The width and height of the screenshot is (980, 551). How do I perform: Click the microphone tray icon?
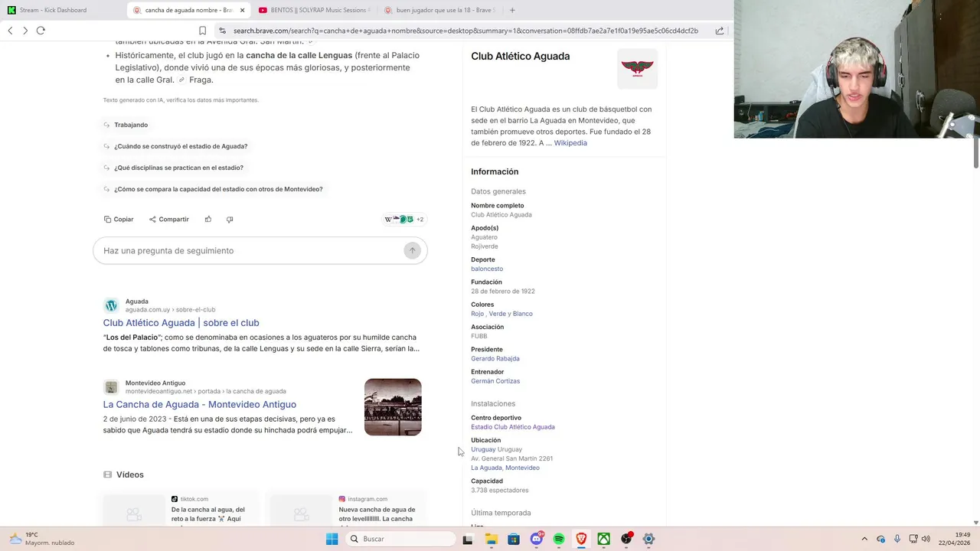click(897, 539)
